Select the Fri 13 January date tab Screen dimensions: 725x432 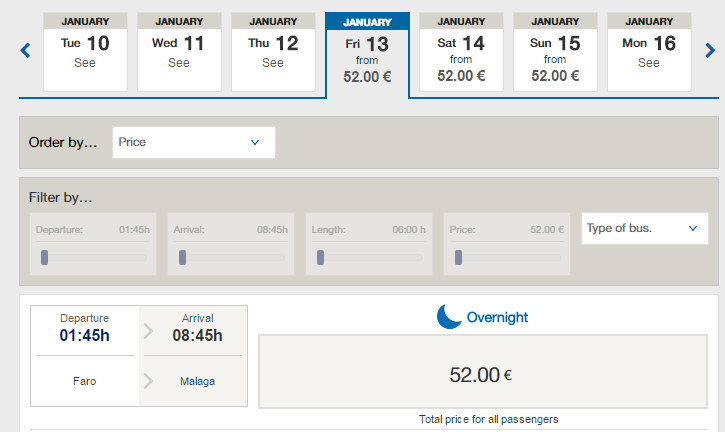(x=367, y=55)
